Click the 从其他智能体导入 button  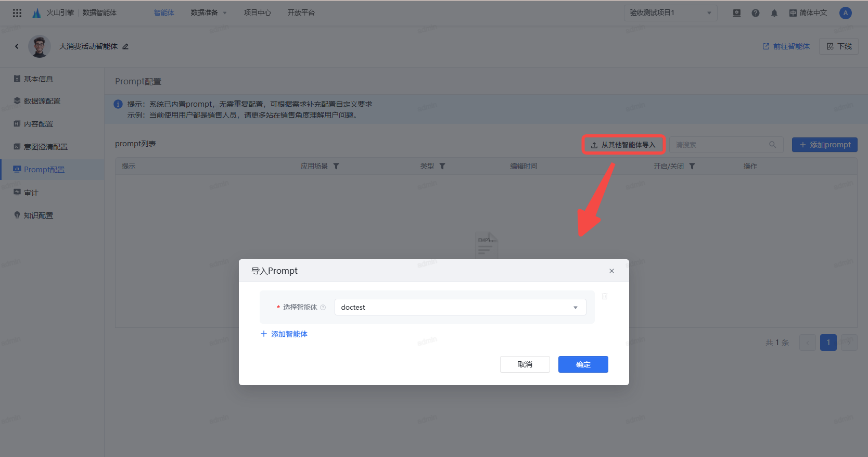pos(623,145)
